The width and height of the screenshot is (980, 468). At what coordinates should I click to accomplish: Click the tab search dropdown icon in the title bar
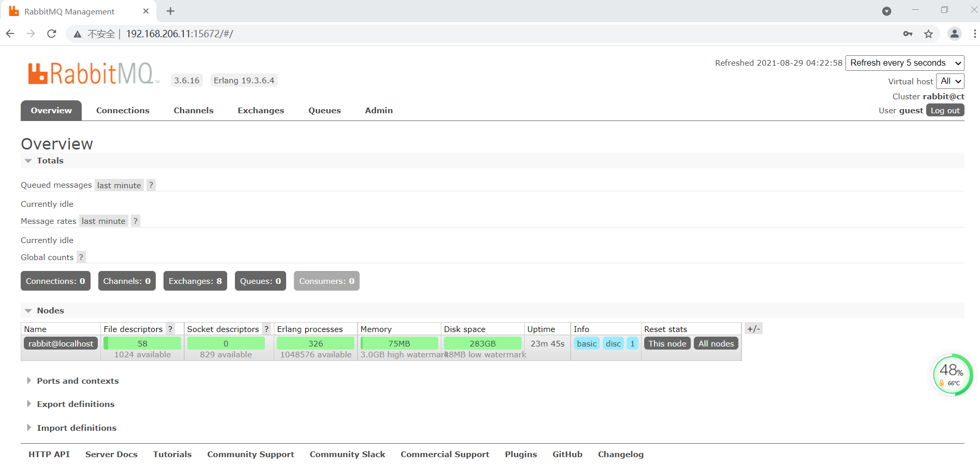pyautogui.click(x=886, y=11)
